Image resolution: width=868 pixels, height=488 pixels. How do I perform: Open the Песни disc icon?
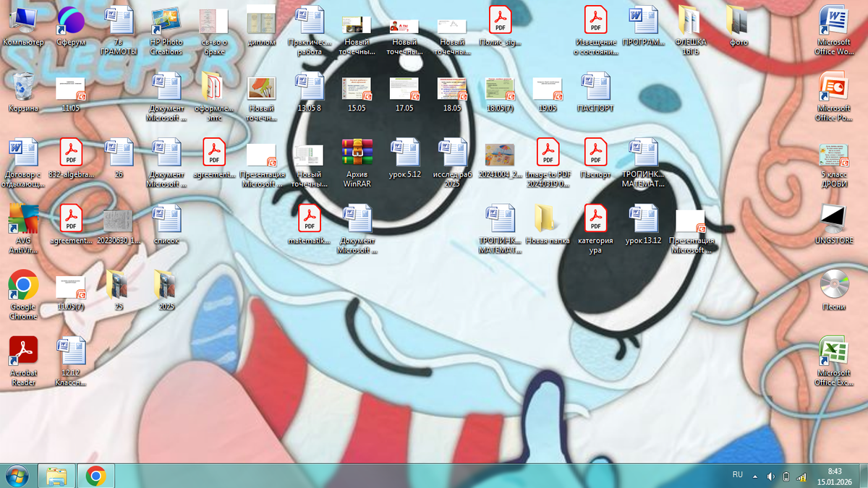click(834, 291)
